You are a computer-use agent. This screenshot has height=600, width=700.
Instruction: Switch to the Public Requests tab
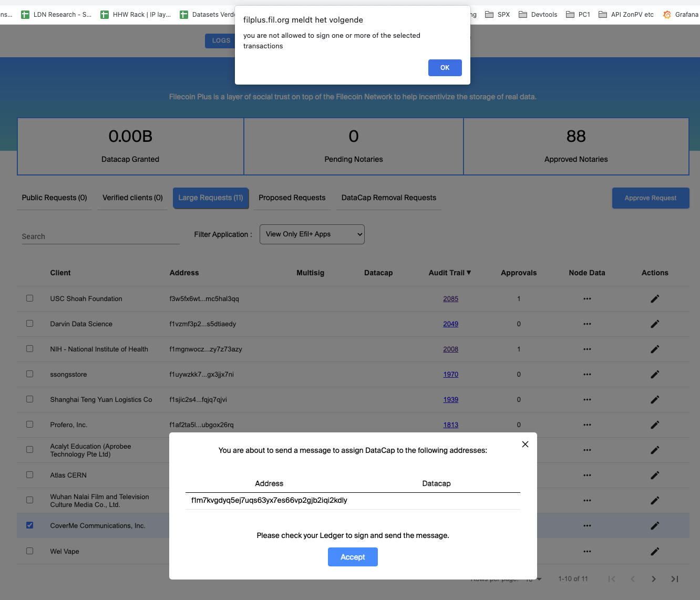(54, 198)
